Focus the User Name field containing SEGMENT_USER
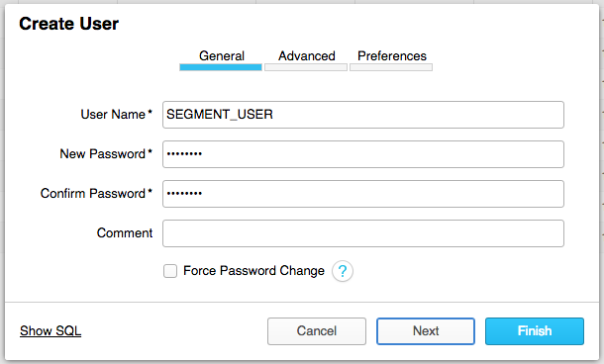Screen dimensions: 604x364 pyautogui.click(x=363, y=115)
